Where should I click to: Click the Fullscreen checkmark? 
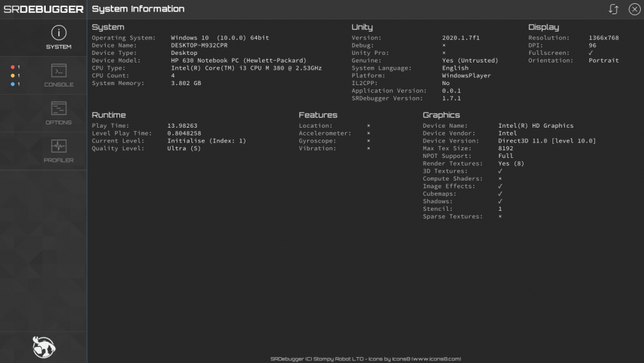(591, 53)
